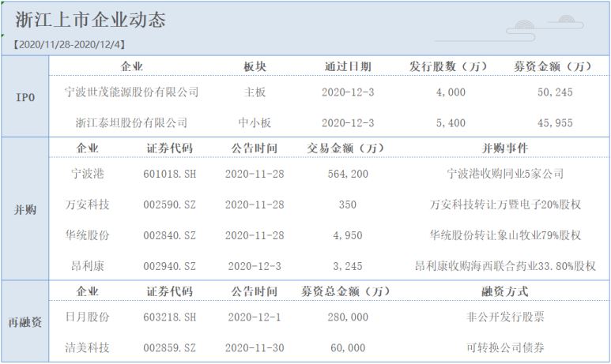This screenshot has height=364, width=611.
Task: Select 浙江泰坦股份有限公司 company cell
Action: click(x=132, y=123)
